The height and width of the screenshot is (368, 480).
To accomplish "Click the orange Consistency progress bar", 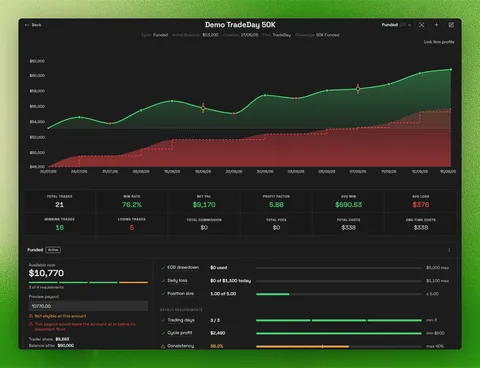I will [339, 346].
